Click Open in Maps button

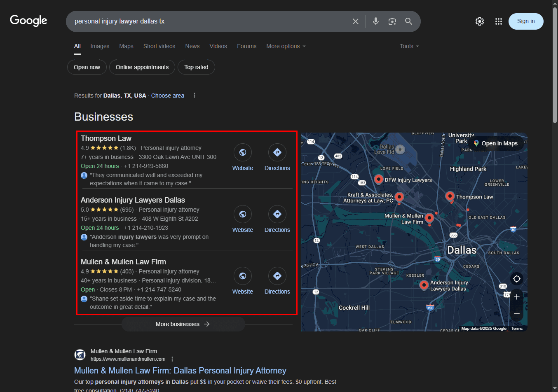pyautogui.click(x=496, y=143)
